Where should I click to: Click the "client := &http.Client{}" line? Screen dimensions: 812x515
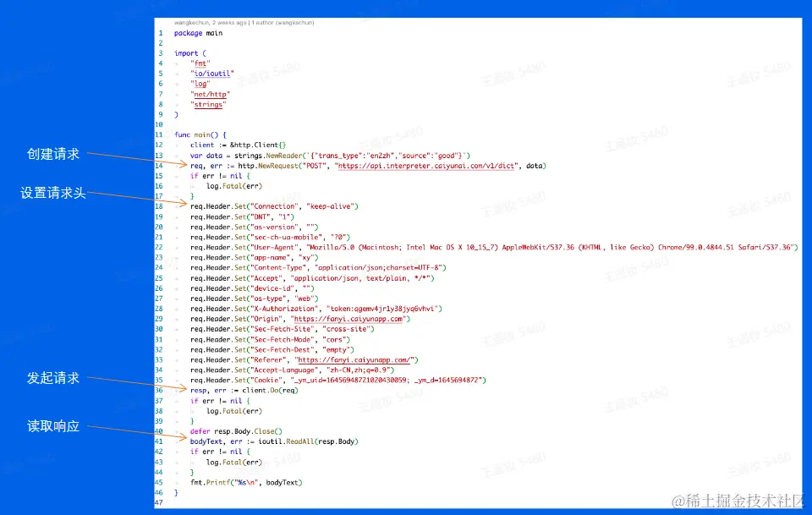[238, 145]
